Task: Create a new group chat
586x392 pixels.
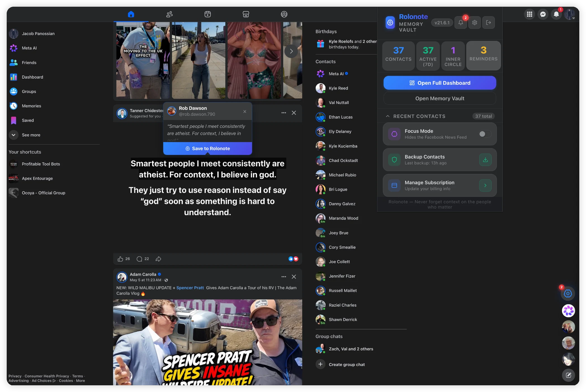Action: (x=347, y=365)
